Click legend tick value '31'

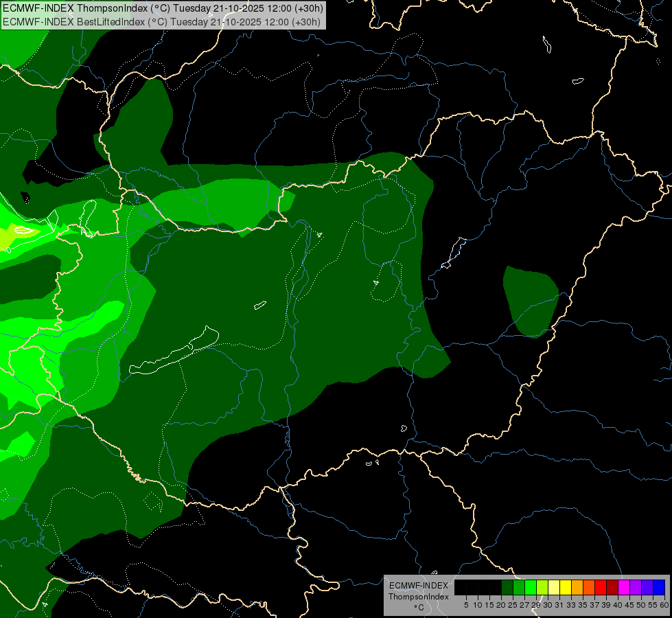coord(559,605)
